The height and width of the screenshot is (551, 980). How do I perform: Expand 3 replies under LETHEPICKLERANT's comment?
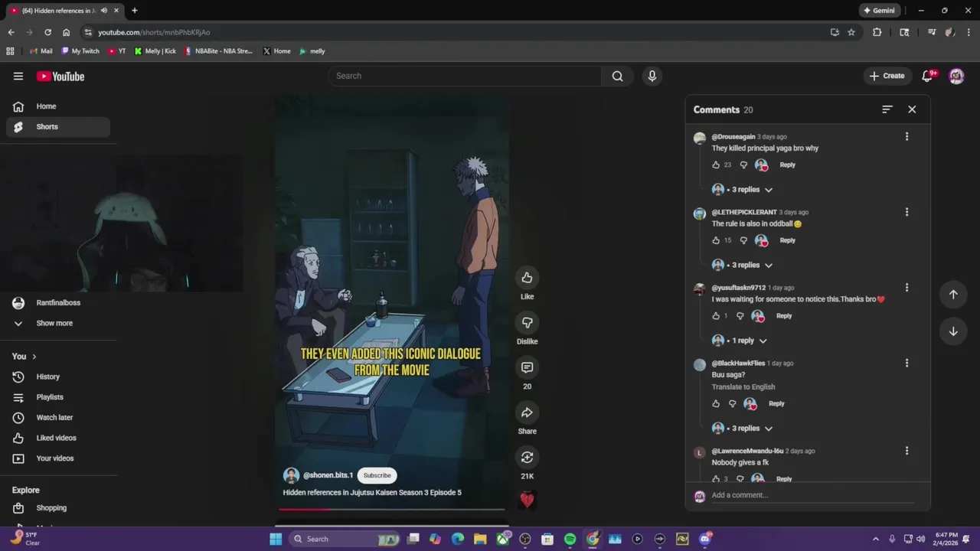pyautogui.click(x=743, y=266)
